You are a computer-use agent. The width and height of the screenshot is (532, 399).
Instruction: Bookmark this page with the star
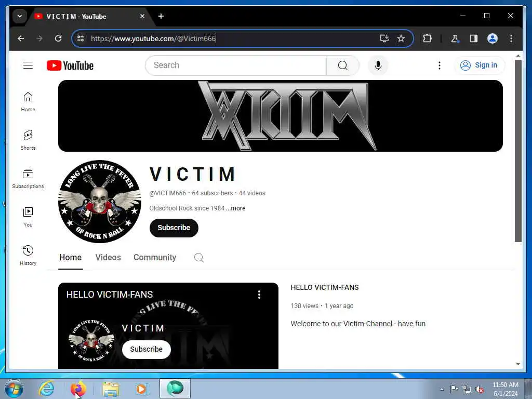point(401,38)
